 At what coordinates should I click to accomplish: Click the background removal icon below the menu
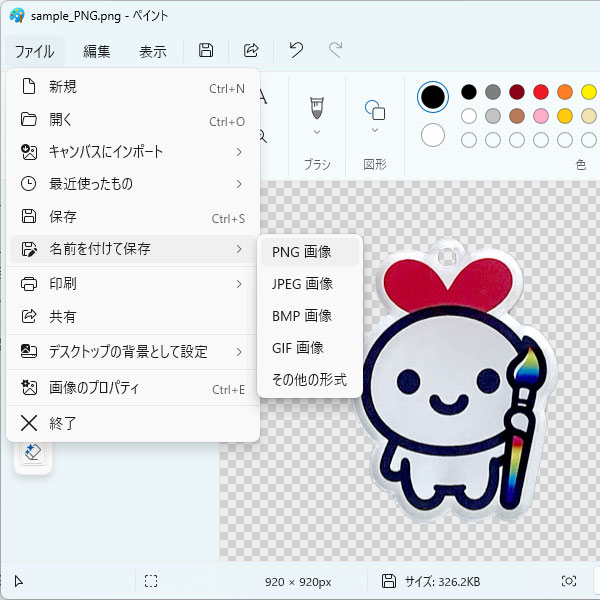point(33,452)
